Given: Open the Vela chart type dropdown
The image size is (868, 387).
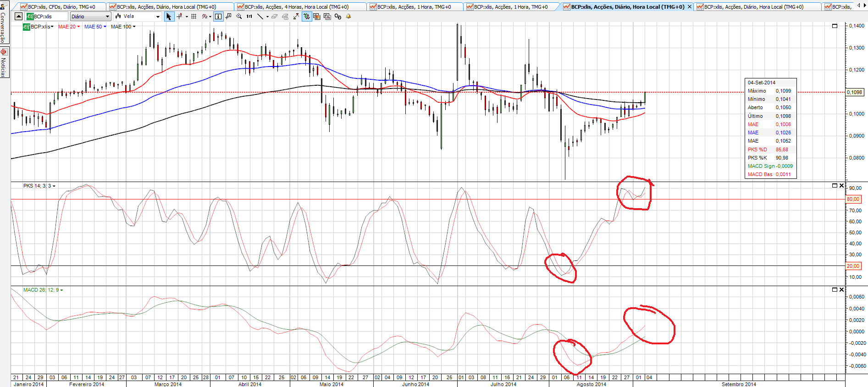Looking at the screenshot, I should pos(138,17).
